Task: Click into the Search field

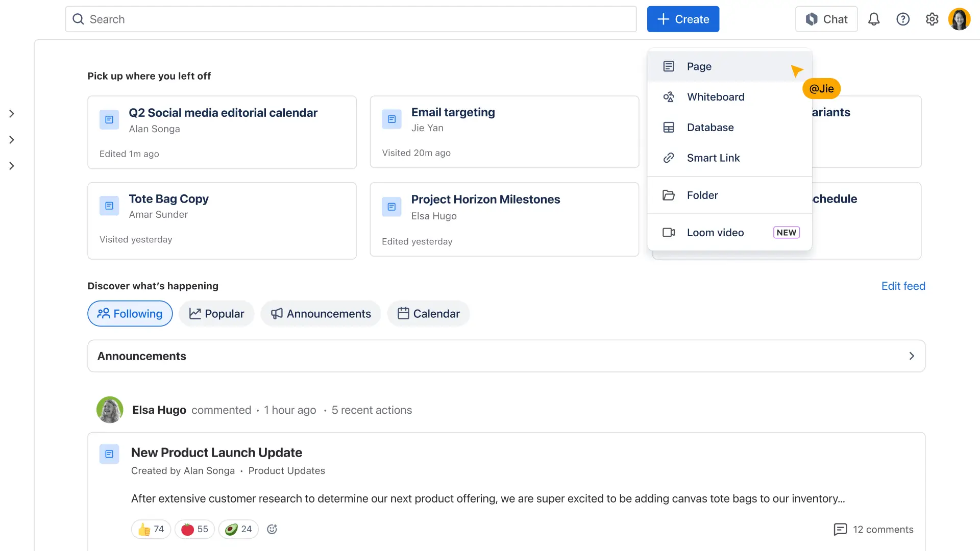Action: coord(351,19)
